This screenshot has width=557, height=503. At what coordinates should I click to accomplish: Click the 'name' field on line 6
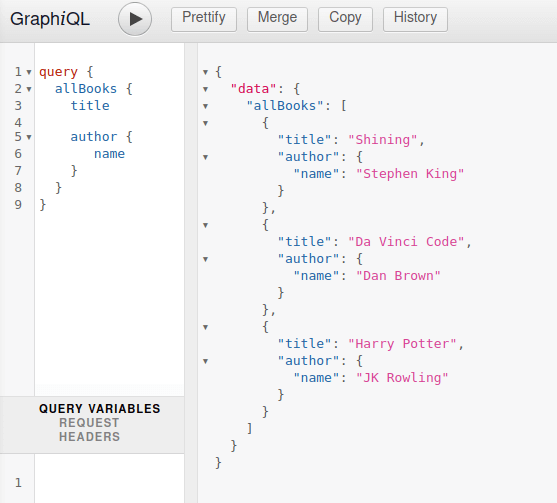109,154
